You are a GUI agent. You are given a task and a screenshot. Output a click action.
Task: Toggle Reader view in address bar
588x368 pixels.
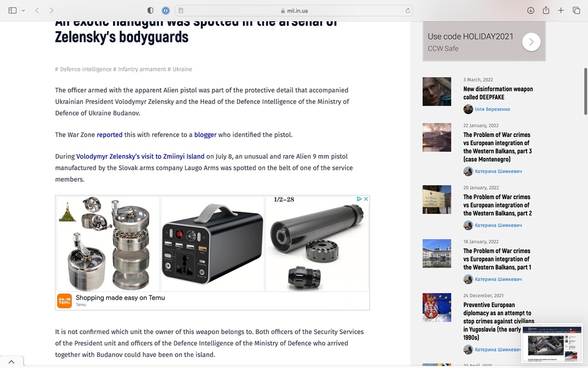(x=181, y=11)
